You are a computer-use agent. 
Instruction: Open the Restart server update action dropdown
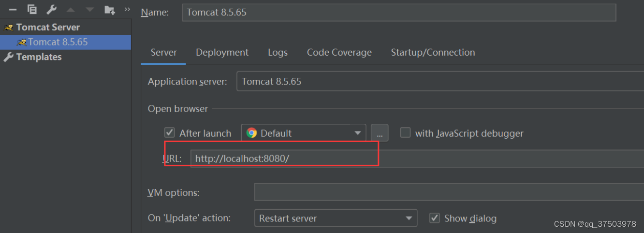[x=336, y=218]
